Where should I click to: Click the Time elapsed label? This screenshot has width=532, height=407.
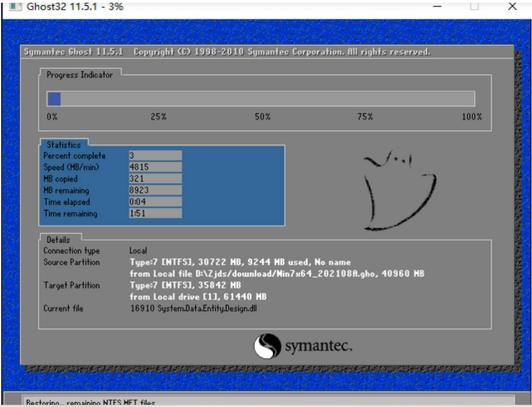[67, 202]
